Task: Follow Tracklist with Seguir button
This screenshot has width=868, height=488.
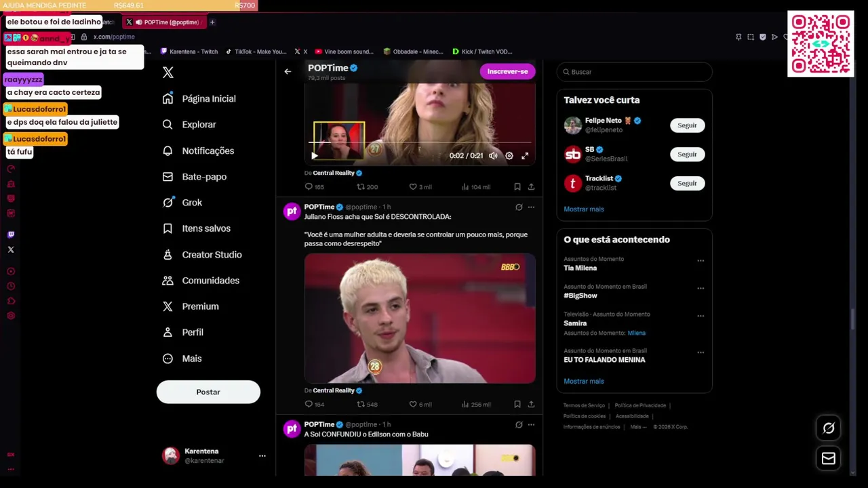Action: click(x=687, y=183)
